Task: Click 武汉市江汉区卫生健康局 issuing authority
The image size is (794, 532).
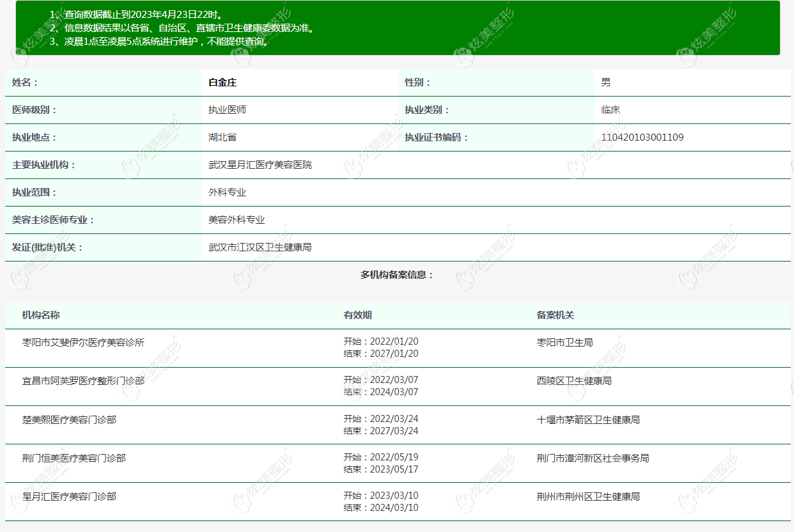Action: coord(260,247)
